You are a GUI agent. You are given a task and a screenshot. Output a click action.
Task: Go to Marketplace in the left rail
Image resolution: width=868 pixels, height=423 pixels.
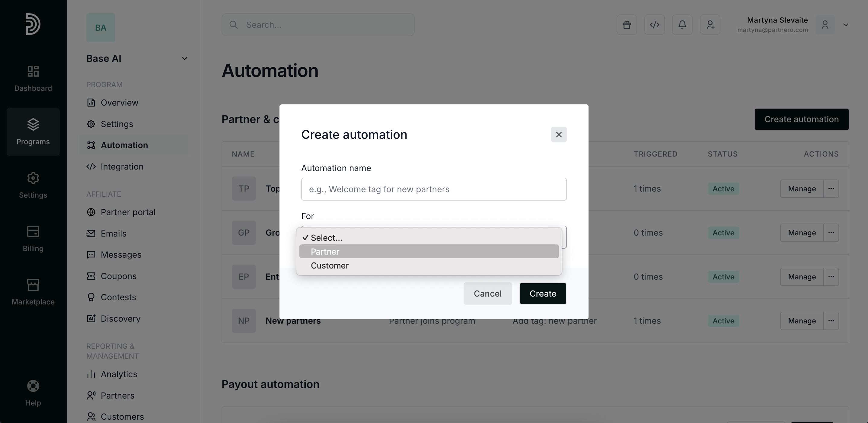pos(33,292)
